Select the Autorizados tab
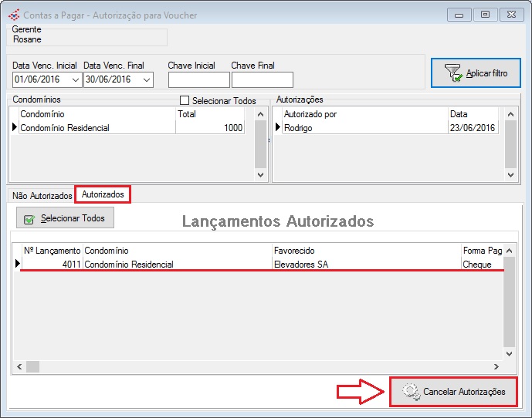The height and width of the screenshot is (418, 532). [103, 195]
